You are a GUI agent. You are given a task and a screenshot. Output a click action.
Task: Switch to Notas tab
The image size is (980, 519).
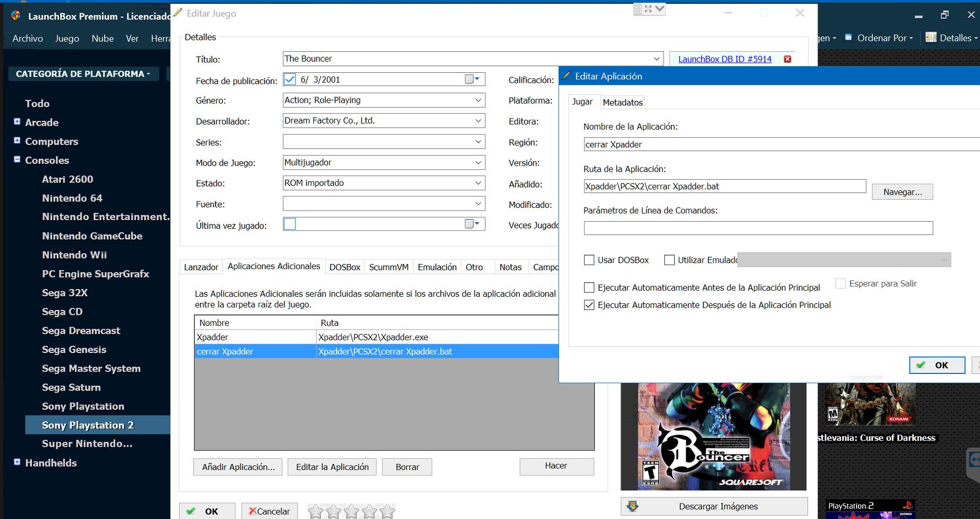click(510, 267)
